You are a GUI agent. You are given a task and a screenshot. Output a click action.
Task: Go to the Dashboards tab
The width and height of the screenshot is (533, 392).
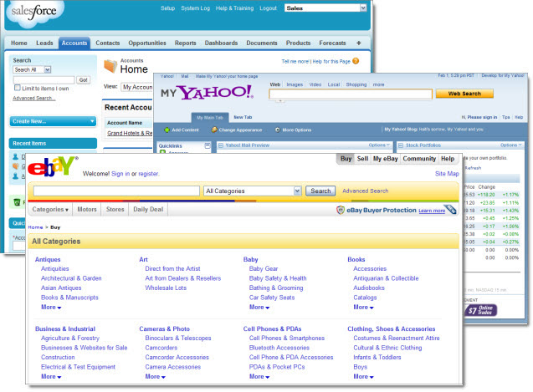click(221, 43)
